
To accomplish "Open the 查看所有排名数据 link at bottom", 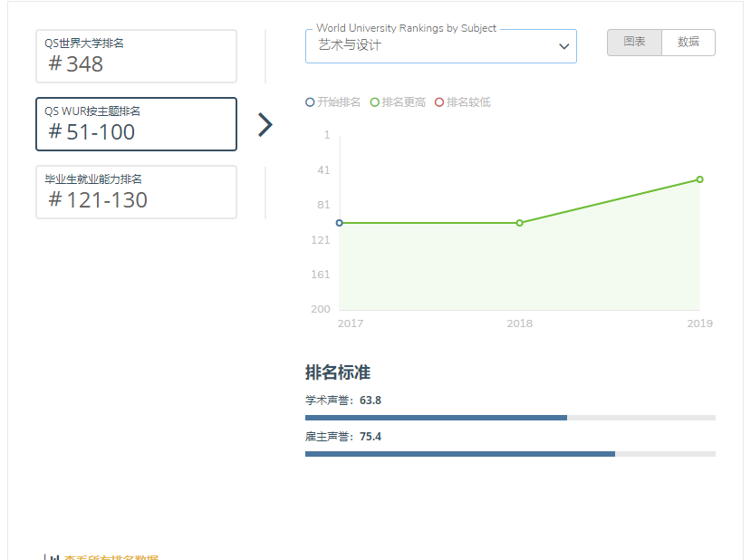I will pyautogui.click(x=111, y=557).
